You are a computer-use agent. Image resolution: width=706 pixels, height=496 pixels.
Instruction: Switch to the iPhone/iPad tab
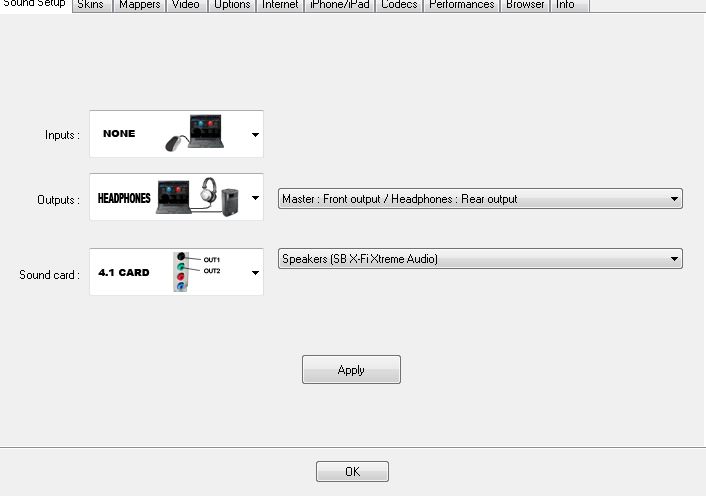coord(339,5)
